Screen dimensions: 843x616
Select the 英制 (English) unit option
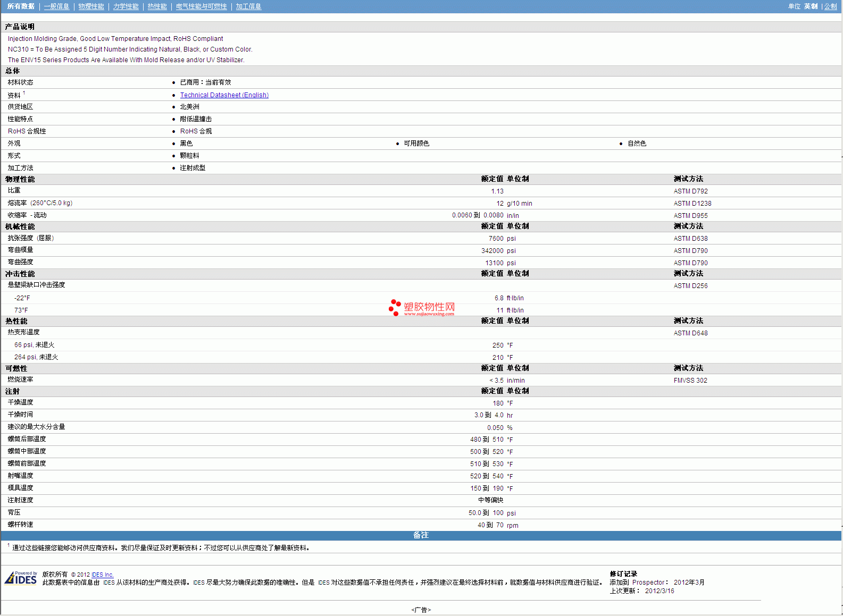(811, 6)
